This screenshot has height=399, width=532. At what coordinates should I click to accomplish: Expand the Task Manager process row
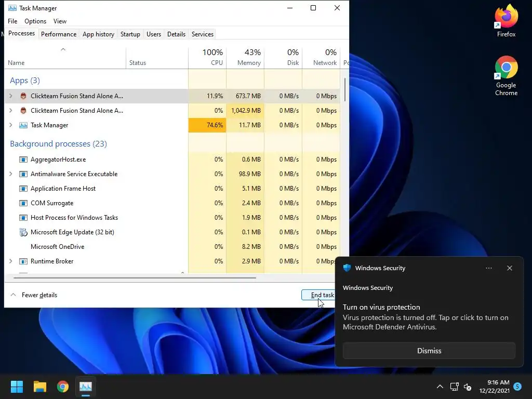coord(11,125)
